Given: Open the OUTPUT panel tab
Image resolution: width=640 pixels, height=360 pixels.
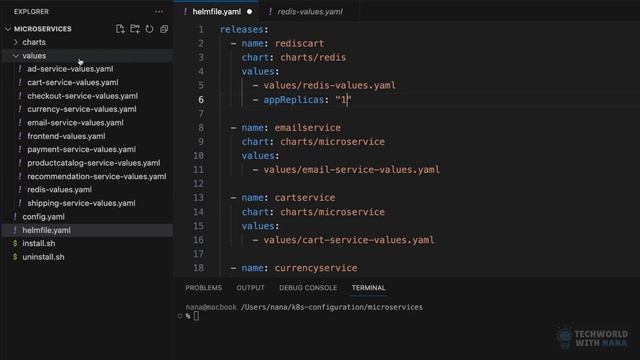Looking at the screenshot, I should click(x=250, y=288).
